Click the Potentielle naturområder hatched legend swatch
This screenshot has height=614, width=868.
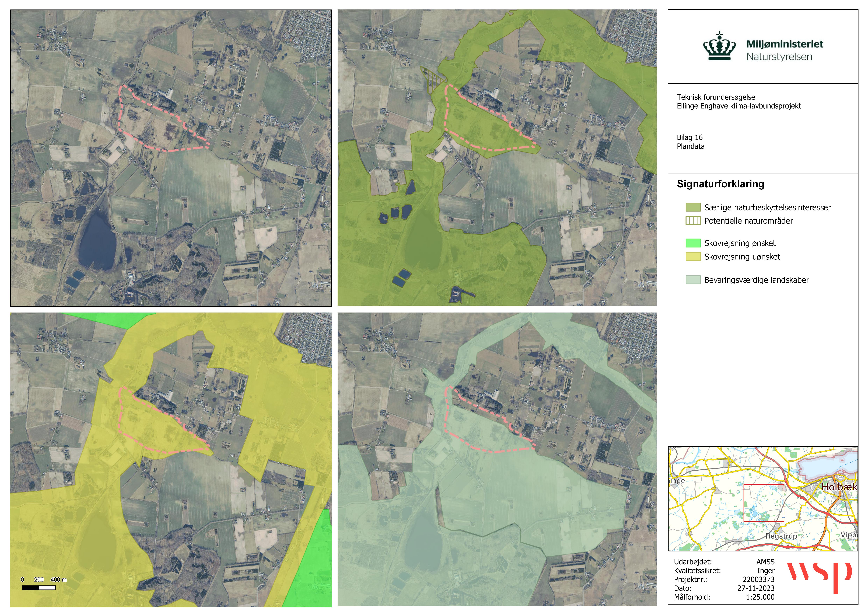point(693,221)
